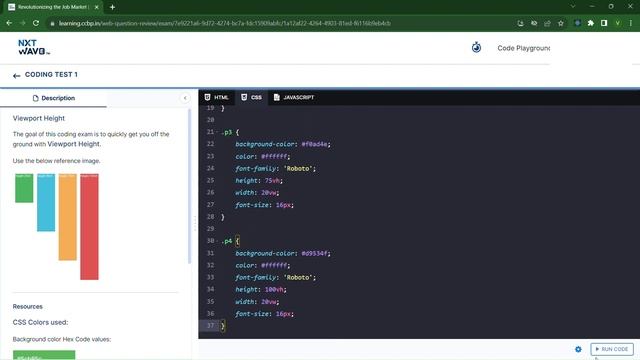This screenshot has width=640, height=360.
Task: Open Chrome three-dot menu
Action: coord(631,23)
